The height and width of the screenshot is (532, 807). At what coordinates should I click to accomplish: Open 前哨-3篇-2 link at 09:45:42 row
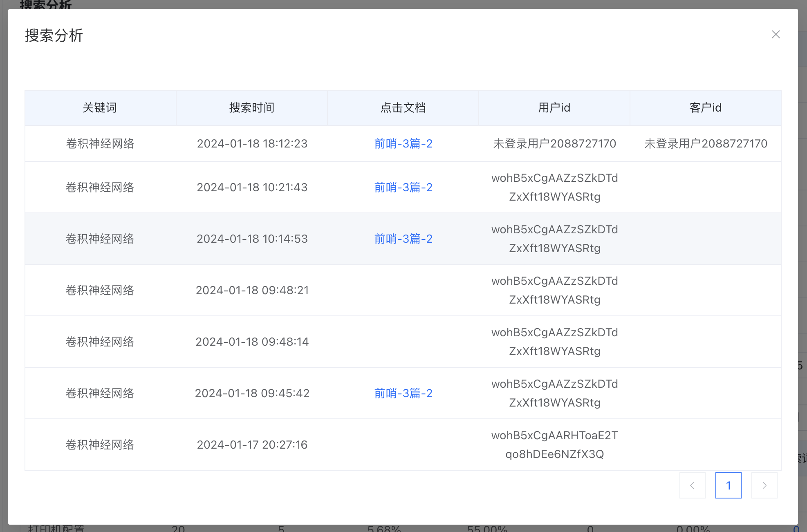(x=403, y=393)
